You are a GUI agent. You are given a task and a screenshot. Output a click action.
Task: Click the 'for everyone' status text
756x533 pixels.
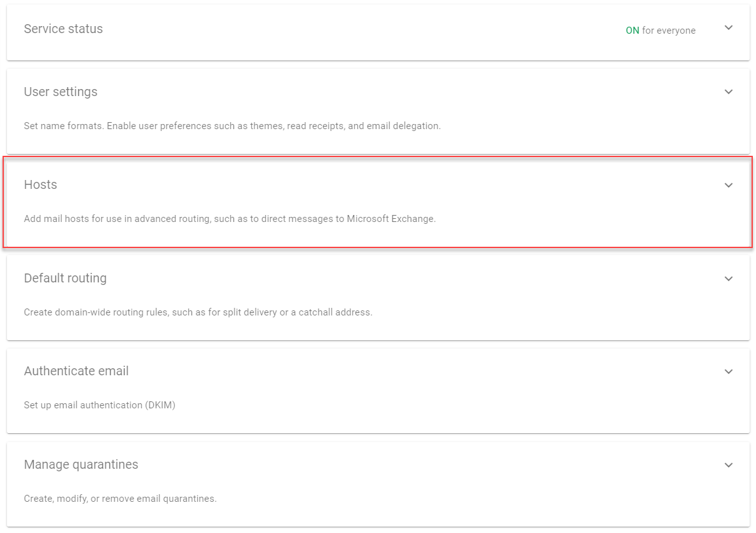[x=668, y=31]
